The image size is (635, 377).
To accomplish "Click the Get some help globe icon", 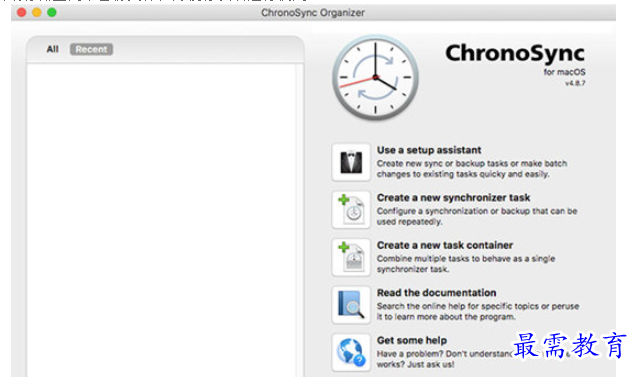I will (x=351, y=352).
